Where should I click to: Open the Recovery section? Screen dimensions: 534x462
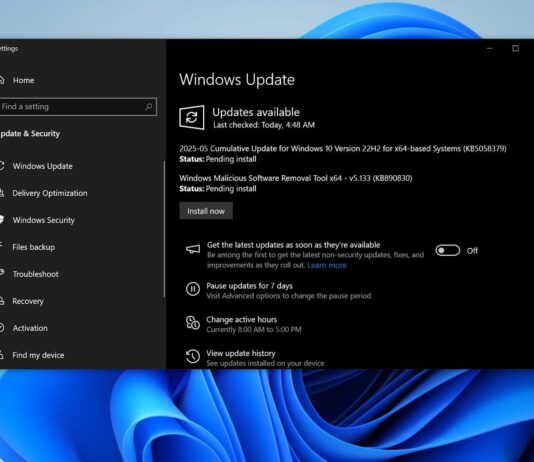pos(28,301)
